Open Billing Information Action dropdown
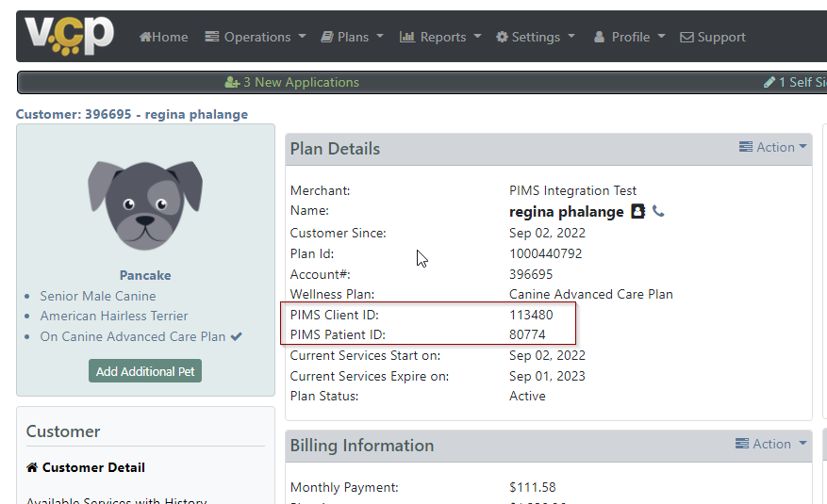Image resolution: width=827 pixels, height=504 pixels. click(x=771, y=444)
